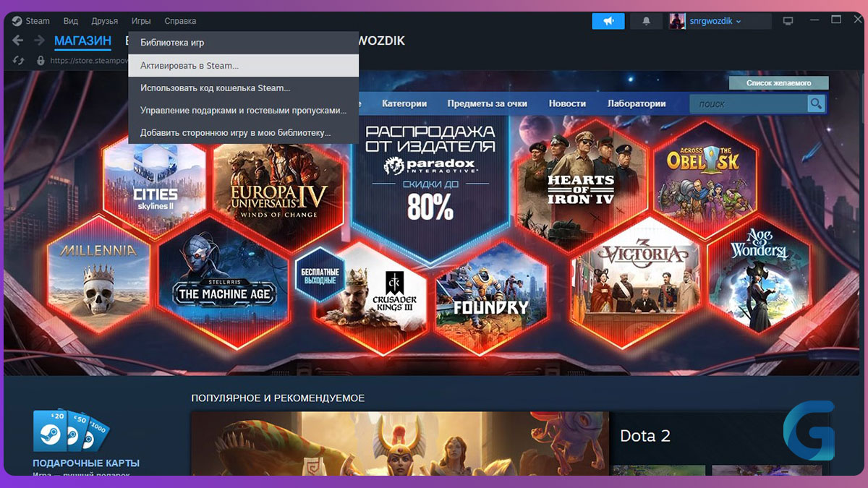The image size is (868, 488).
Task: Click the БЕСПЛАТНЫЕ ВЫХОДНЫЕ hexagon badge
Action: click(320, 274)
